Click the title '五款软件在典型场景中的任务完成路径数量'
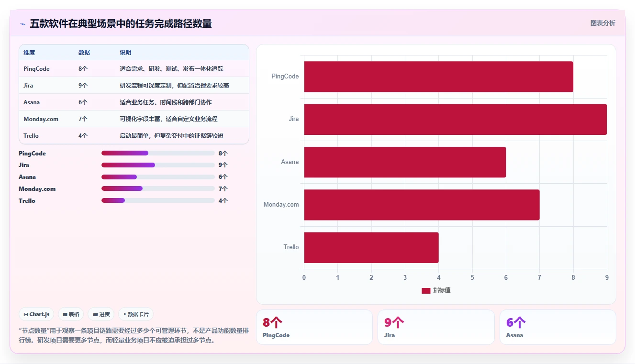 point(121,23)
